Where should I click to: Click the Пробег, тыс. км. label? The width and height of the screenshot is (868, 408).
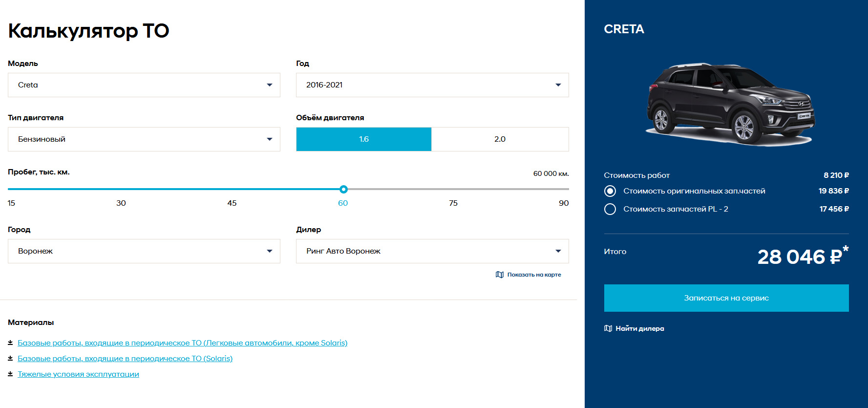[x=39, y=172]
